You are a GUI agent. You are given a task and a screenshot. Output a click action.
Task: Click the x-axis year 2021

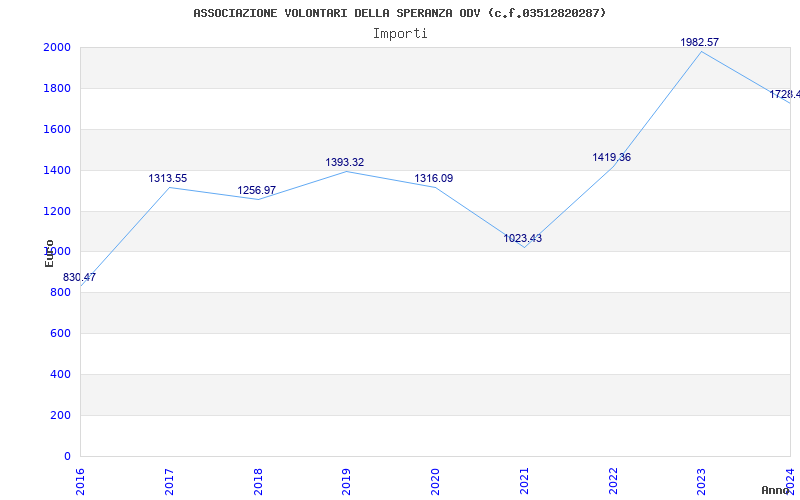(524, 481)
